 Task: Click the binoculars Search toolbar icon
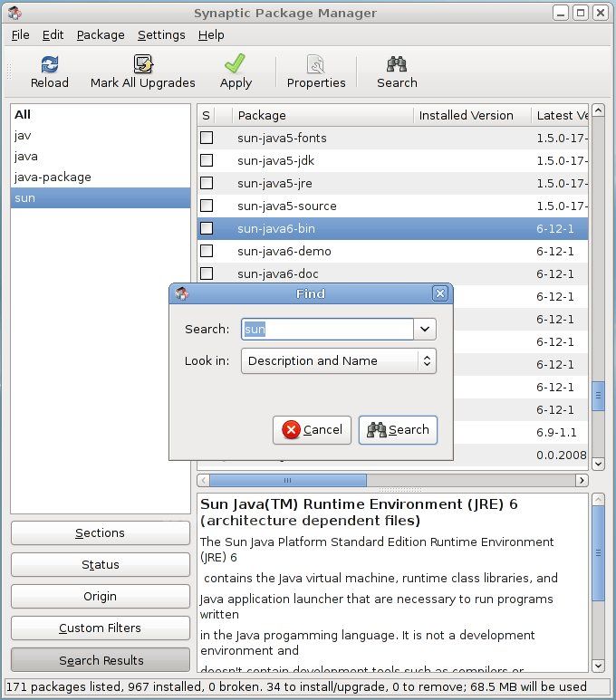click(x=397, y=64)
